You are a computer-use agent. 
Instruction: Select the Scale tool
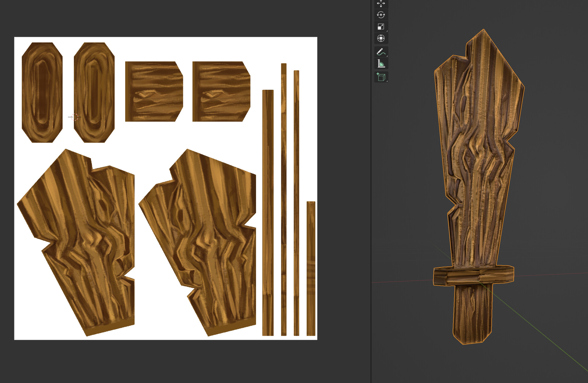pyautogui.click(x=381, y=27)
